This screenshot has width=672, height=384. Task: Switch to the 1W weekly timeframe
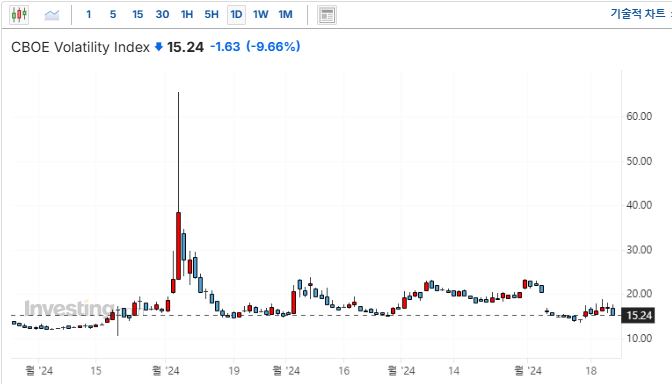tap(261, 15)
